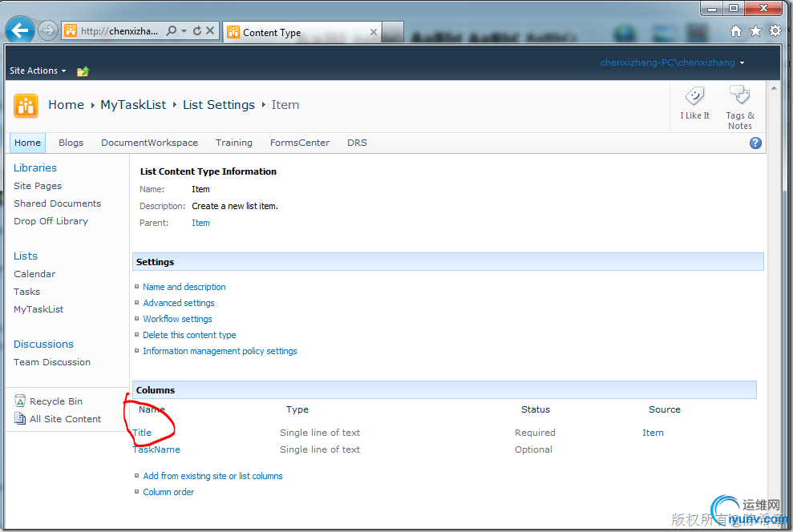Click Delete this content type
Screen dimensions: 793x532
coord(189,335)
